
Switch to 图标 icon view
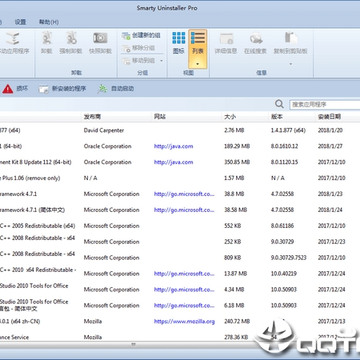179,43
